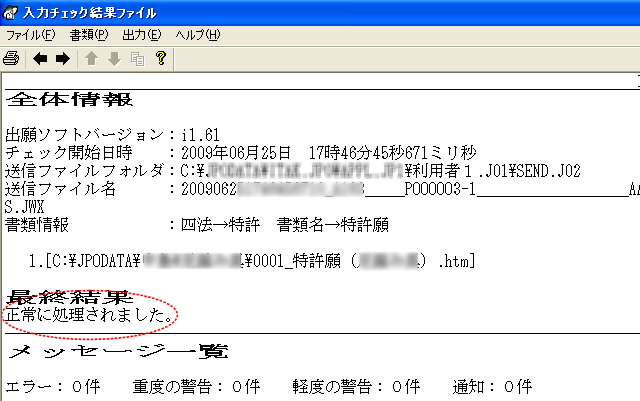640x401 pixels.
Task: Open help with the yellow question mark
Action: tap(160, 59)
